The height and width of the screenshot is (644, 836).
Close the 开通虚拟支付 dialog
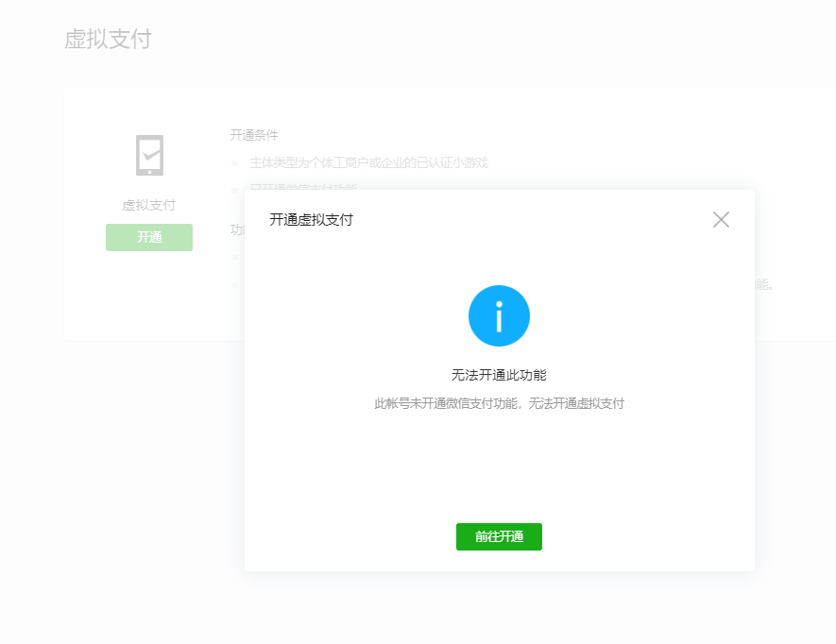coord(721,219)
